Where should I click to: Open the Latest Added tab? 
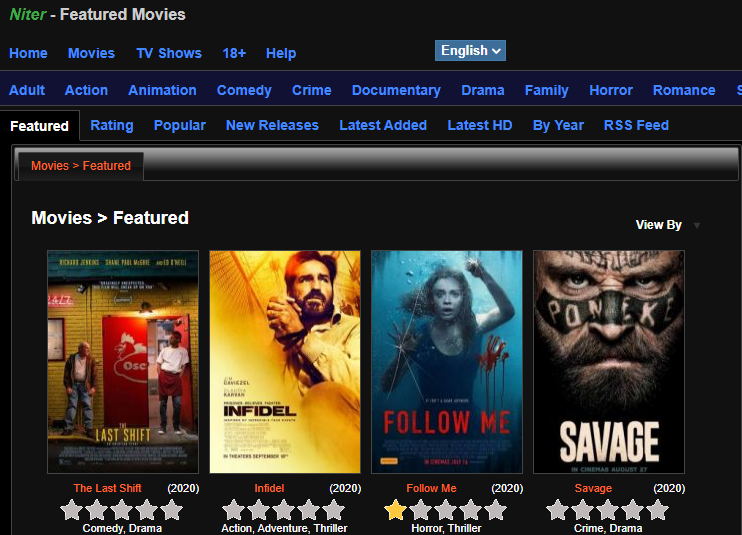point(383,125)
